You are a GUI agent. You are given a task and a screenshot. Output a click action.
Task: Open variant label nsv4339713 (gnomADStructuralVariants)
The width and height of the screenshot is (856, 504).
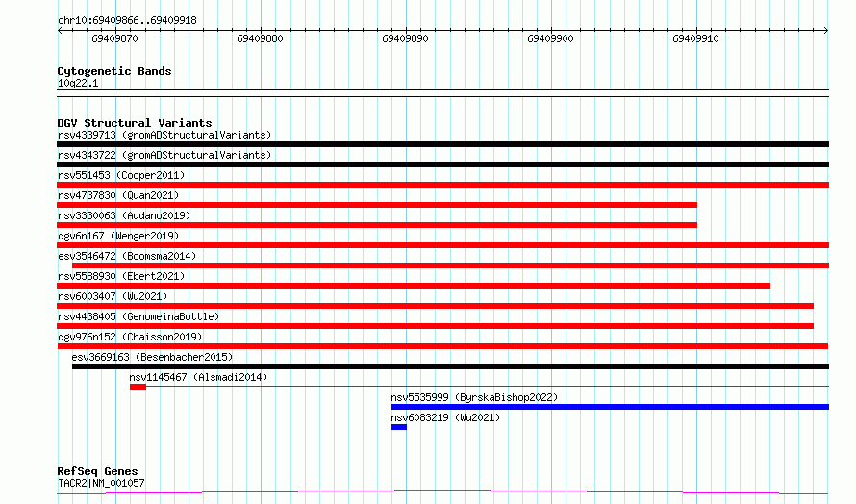click(164, 135)
